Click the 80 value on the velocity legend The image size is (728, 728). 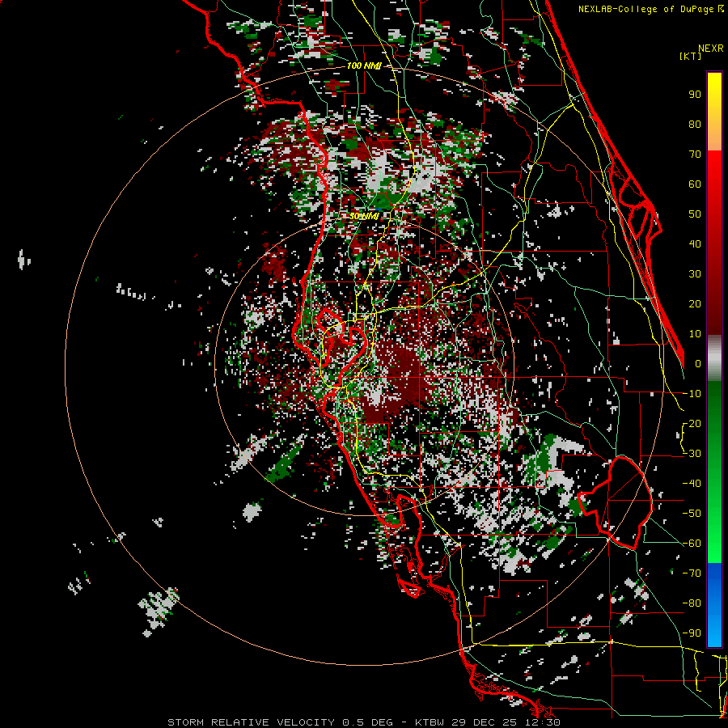click(x=695, y=124)
